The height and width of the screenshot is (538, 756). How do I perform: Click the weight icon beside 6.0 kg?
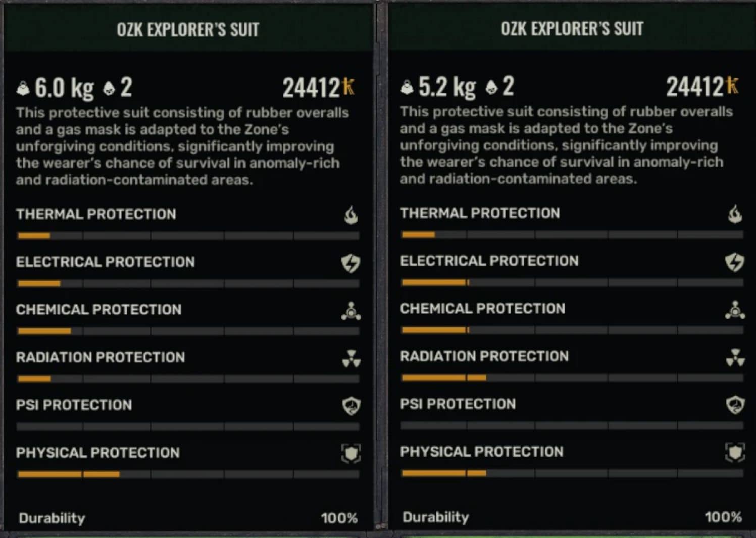23,88
